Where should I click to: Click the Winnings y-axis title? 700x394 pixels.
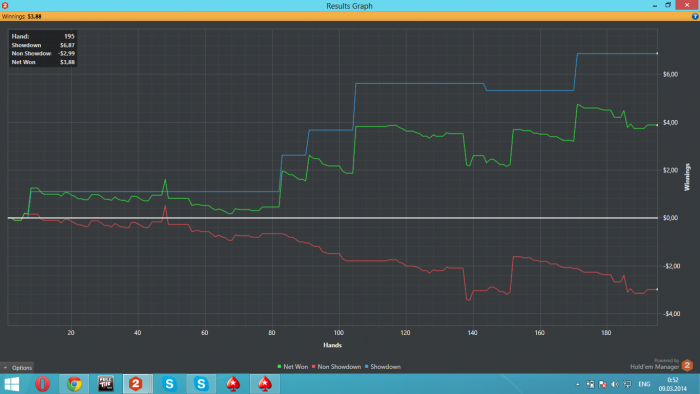click(x=687, y=177)
